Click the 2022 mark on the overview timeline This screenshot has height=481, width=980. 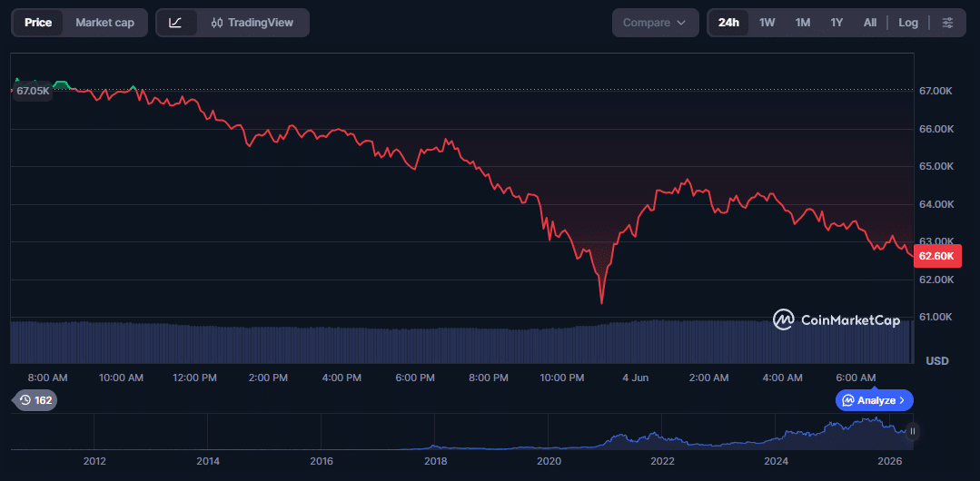pos(662,462)
